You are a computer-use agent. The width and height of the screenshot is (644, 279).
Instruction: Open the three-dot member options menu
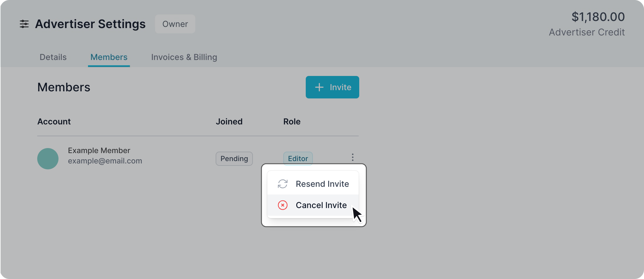[352, 157]
